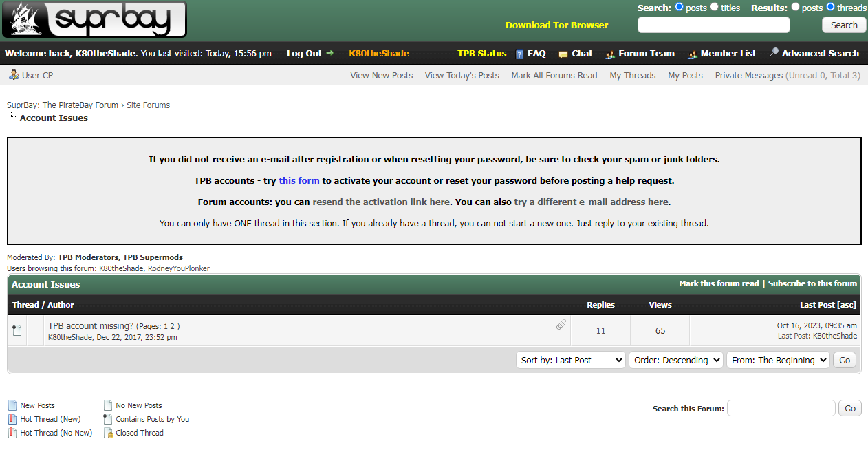The width and height of the screenshot is (868, 450).
Task: Click the 'Search this Forum' text field
Action: pos(781,408)
